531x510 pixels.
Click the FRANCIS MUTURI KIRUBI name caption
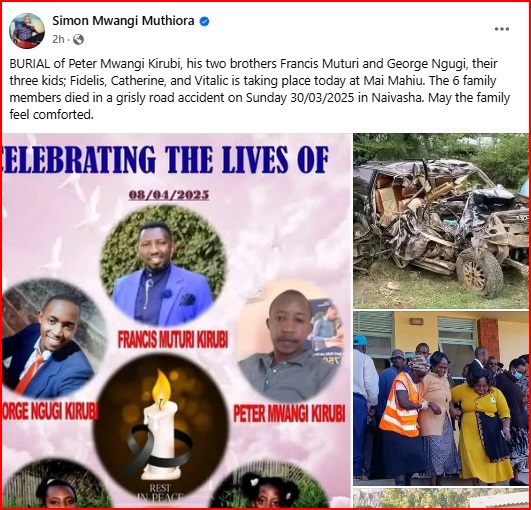(x=173, y=340)
